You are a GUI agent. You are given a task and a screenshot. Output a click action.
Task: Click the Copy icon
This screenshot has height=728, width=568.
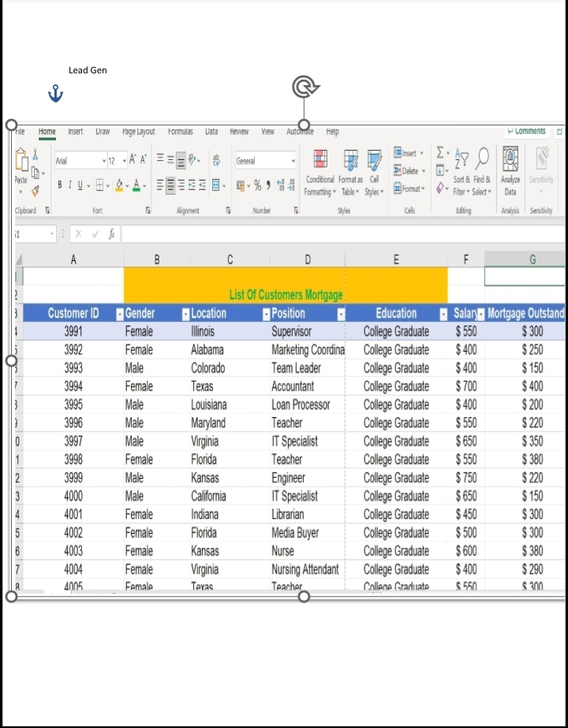pyautogui.click(x=35, y=174)
